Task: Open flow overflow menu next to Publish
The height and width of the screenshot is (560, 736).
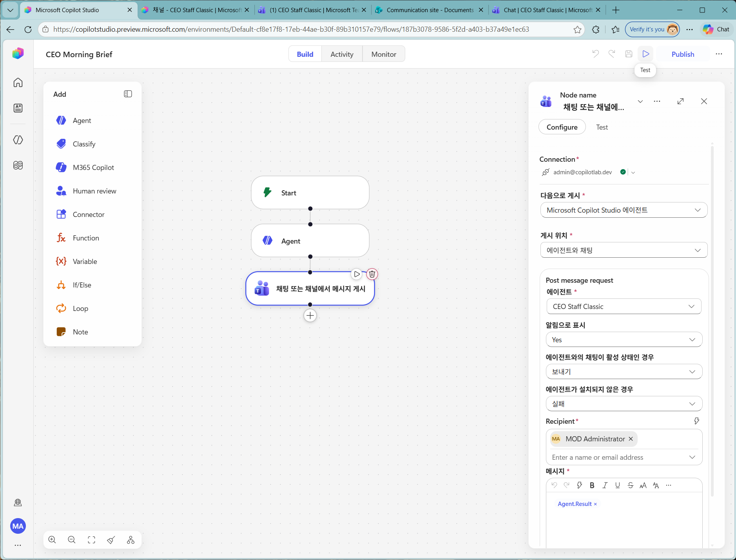Action: pos(719,54)
